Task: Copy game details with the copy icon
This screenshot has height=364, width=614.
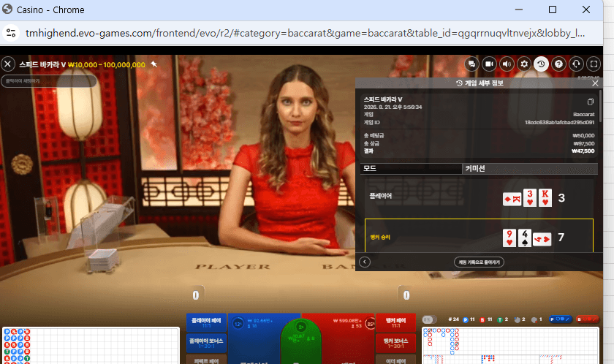Action: 590,102
